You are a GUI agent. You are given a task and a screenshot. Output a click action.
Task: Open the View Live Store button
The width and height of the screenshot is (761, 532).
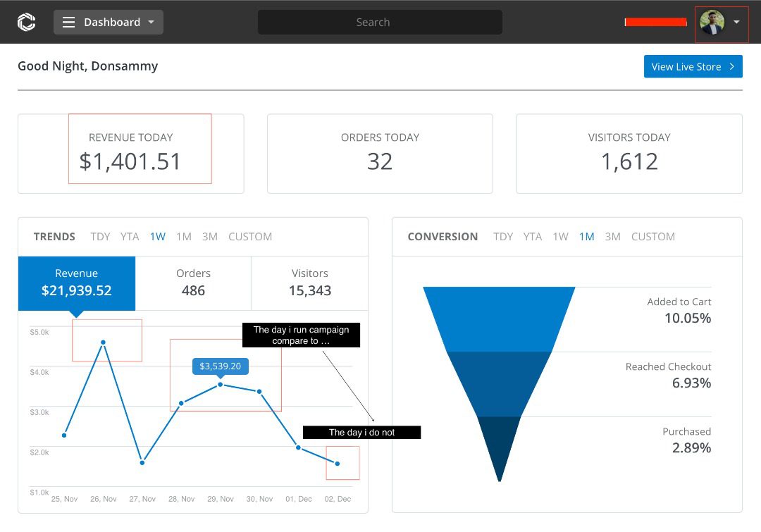click(x=693, y=66)
